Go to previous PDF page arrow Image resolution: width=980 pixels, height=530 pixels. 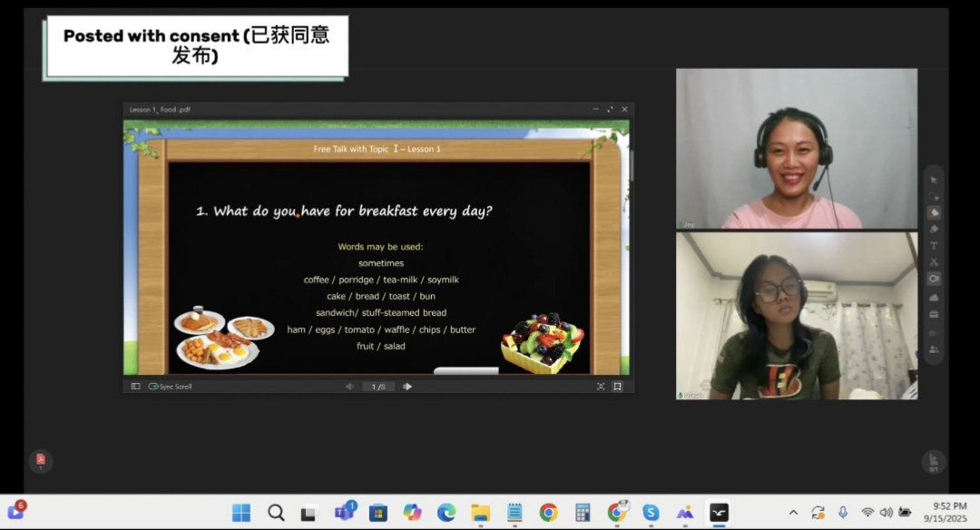[350, 387]
